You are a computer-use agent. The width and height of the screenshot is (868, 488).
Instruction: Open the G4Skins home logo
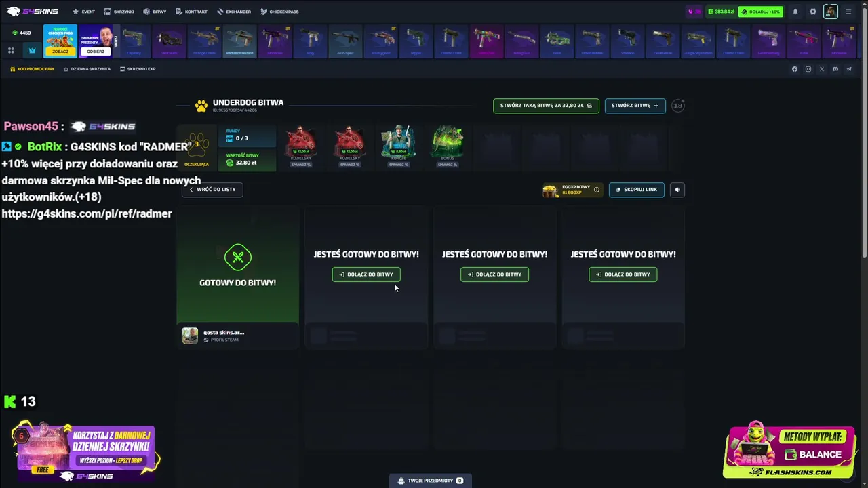point(32,12)
